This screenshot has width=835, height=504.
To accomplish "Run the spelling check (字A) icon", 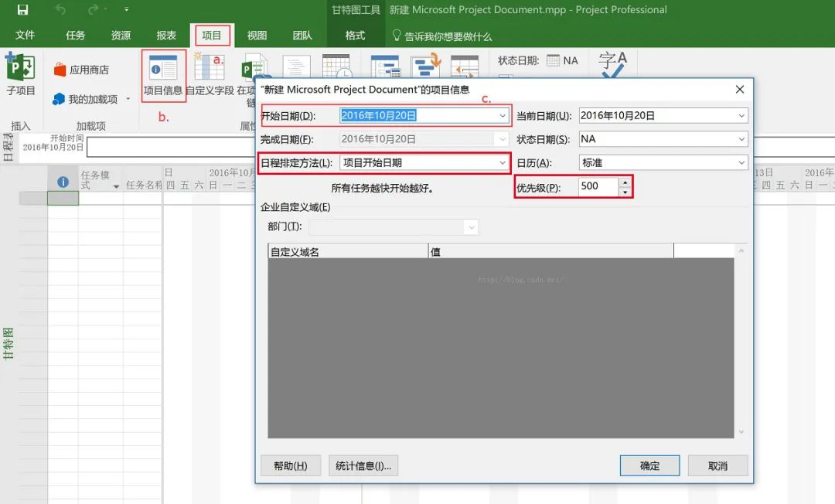I will [612, 64].
